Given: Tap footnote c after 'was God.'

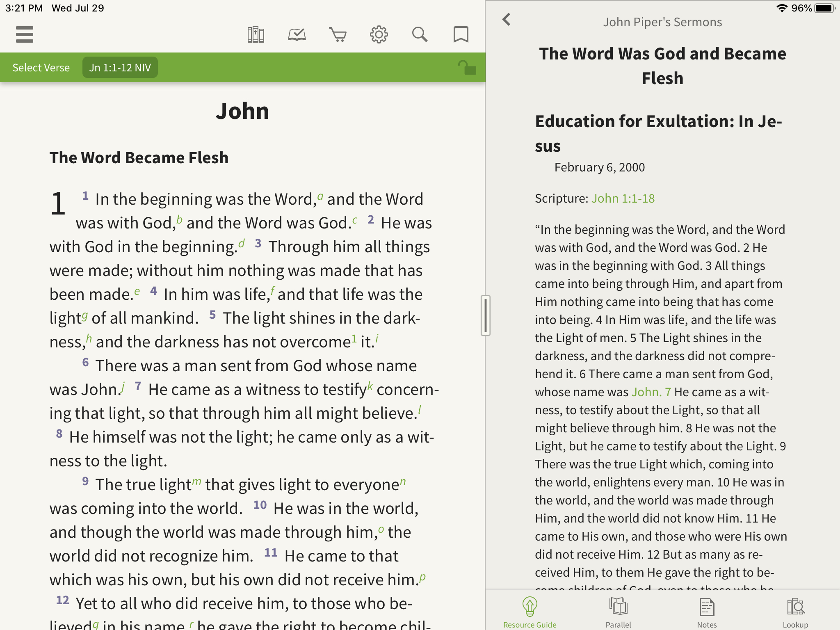Looking at the screenshot, I should [355, 220].
